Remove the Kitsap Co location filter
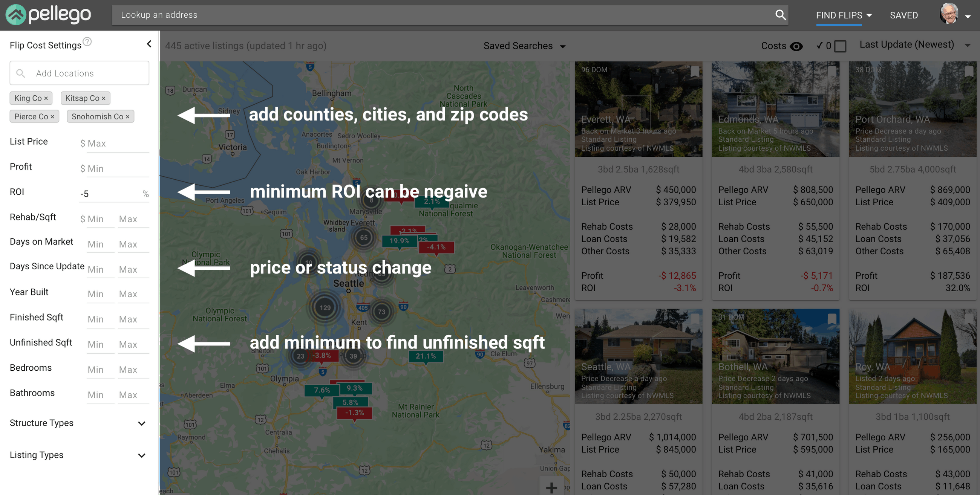Image resolution: width=980 pixels, height=495 pixels. (103, 98)
